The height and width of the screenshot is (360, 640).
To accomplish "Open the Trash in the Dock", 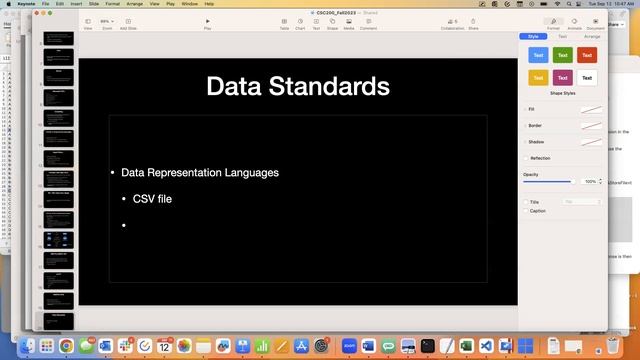I will (612, 346).
